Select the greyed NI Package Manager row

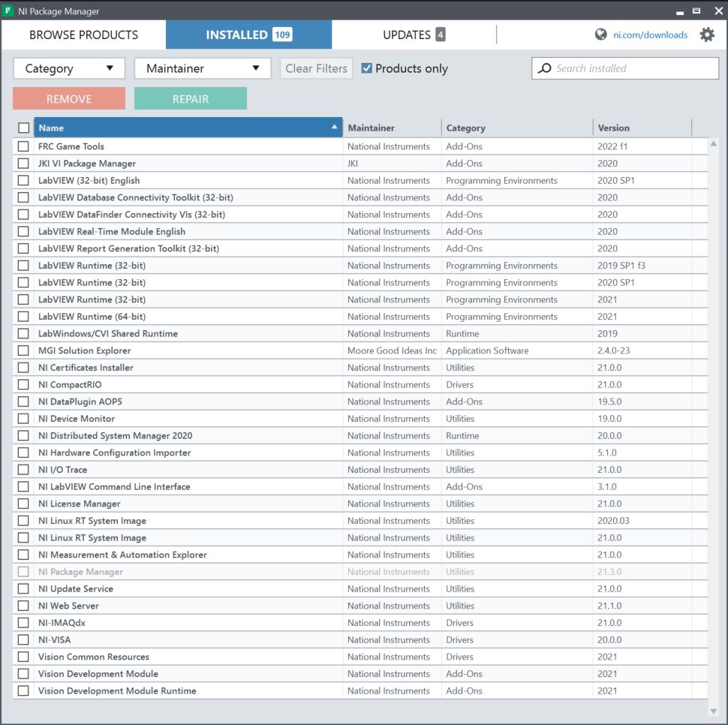pos(360,572)
